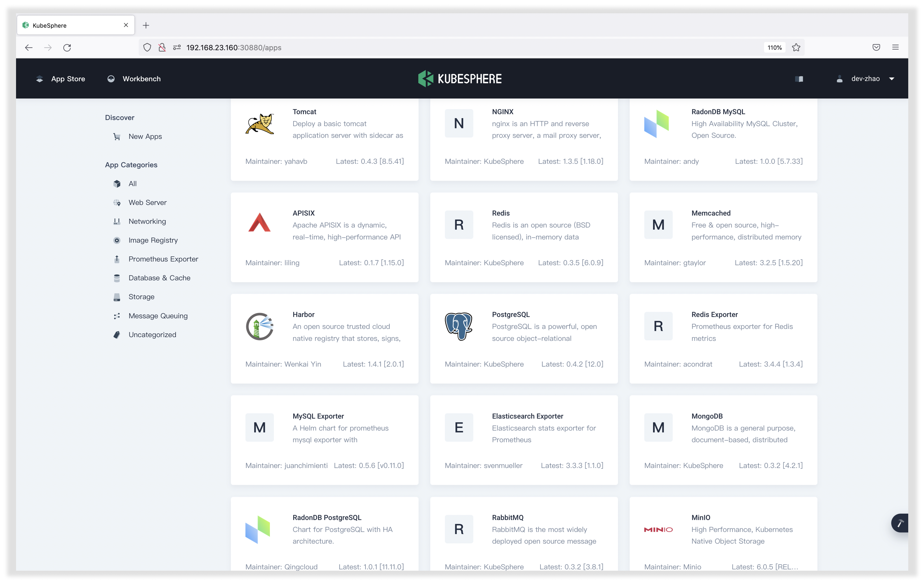Open the PostgreSQL app title
This screenshot has width=924, height=584.
(511, 315)
